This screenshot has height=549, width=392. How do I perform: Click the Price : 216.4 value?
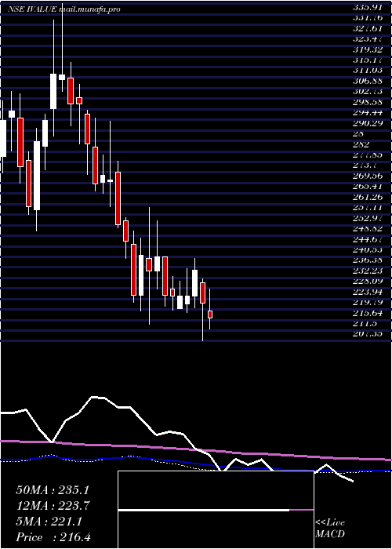click(x=53, y=537)
